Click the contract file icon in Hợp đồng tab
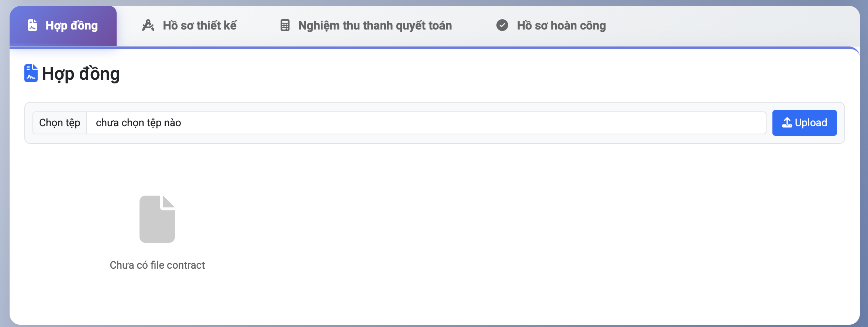This screenshot has width=868, height=327. click(x=32, y=25)
